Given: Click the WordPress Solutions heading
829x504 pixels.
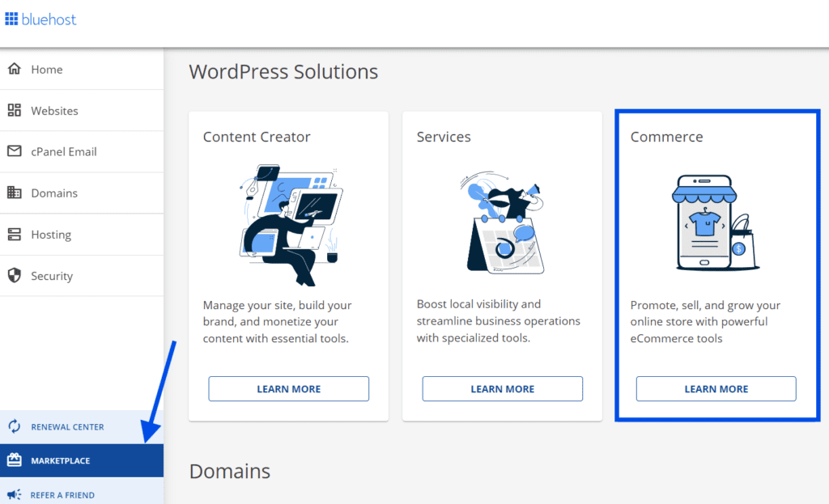Looking at the screenshot, I should 283,72.
